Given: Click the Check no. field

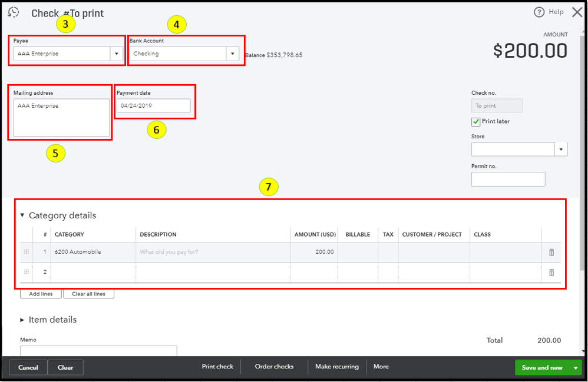Looking at the screenshot, I should [497, 105].
